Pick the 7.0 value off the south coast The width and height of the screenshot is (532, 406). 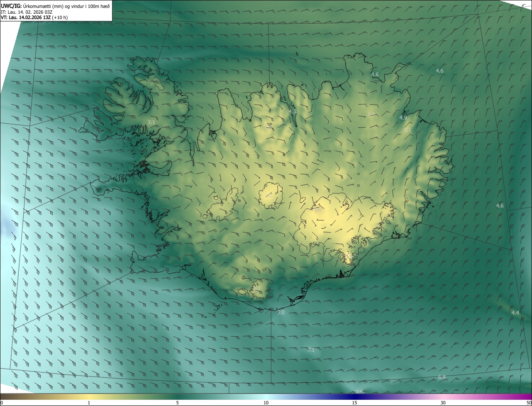[x=281, y=312]
